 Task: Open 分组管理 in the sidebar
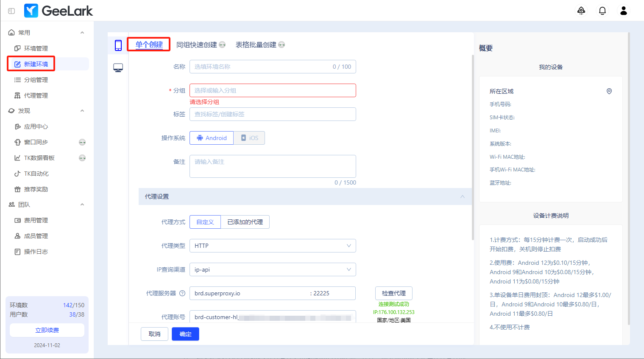(36, 80)
